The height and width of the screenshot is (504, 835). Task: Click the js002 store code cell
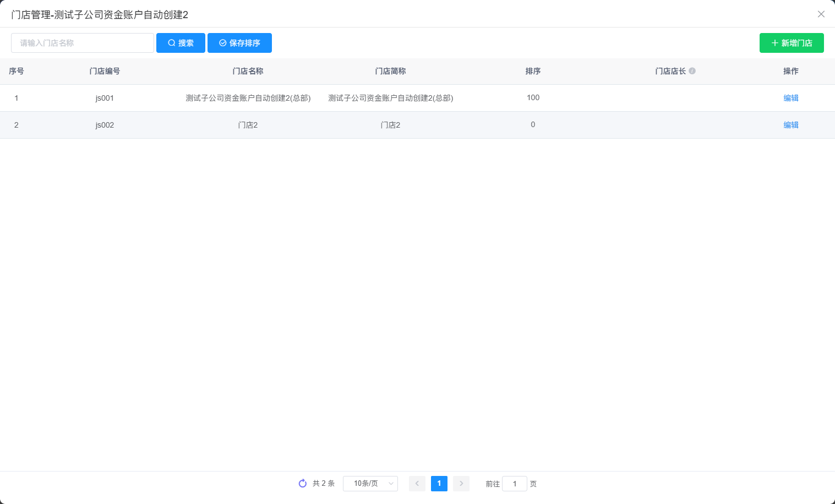tap(105, 125)
